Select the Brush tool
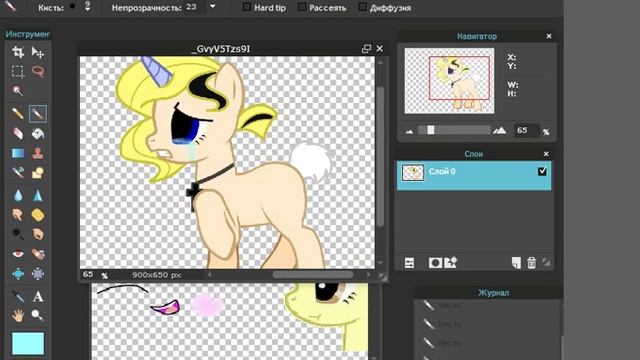Viewport: 640px width, 360px height. click(38, 113)
